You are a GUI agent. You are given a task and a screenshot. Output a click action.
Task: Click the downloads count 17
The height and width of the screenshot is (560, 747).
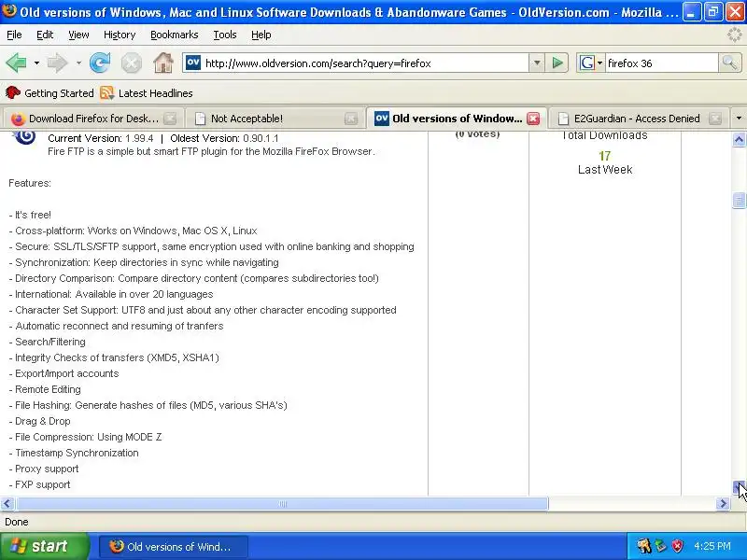point(604,156)
